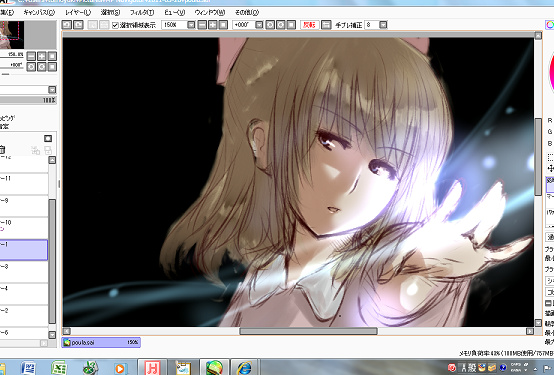This screenshot has height=375, width=554.
Task: Click the canvas vertical scroll up arrow
Action: tap(538, 35)
